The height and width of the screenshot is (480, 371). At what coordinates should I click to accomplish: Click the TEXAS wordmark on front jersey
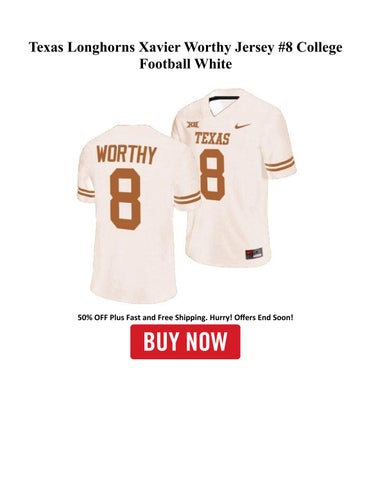212,138
